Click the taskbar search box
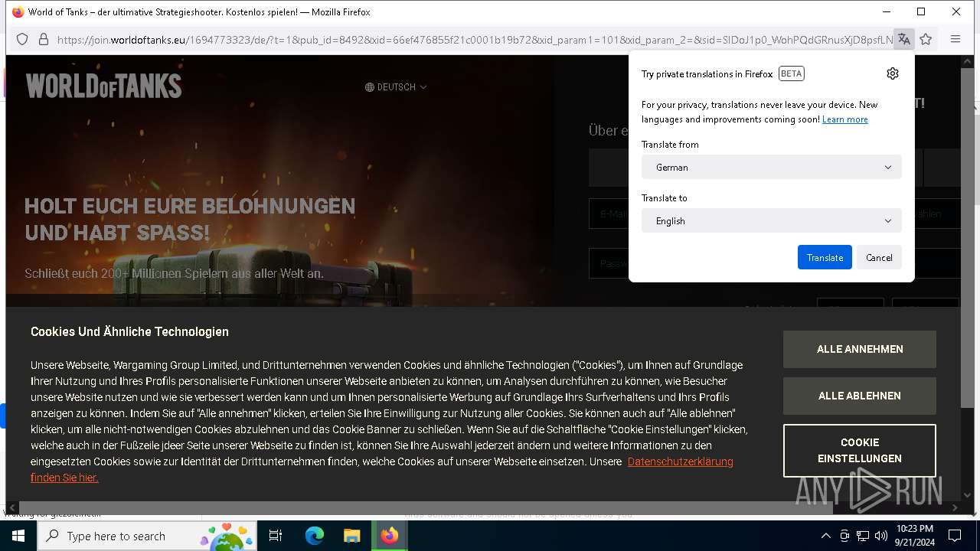The height and width of the screenshot is (551, 980). click(147, 536)
